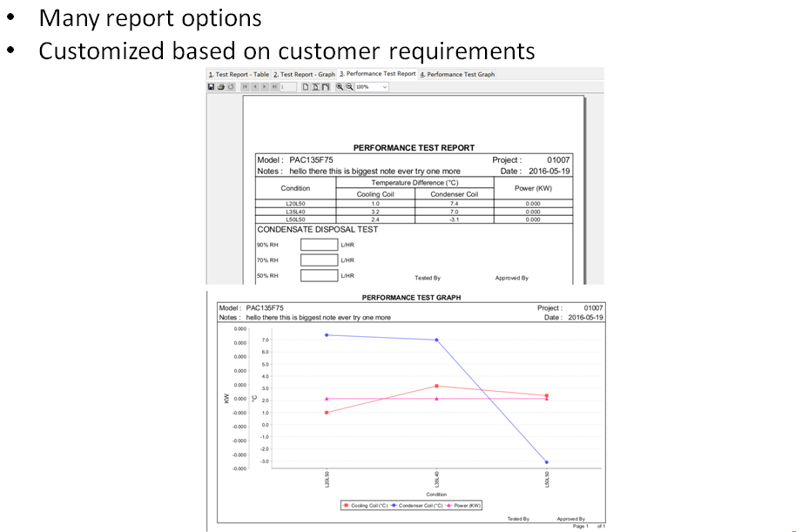
Task: Switch to the Test Report - Table tab
Action: (239, 75)
